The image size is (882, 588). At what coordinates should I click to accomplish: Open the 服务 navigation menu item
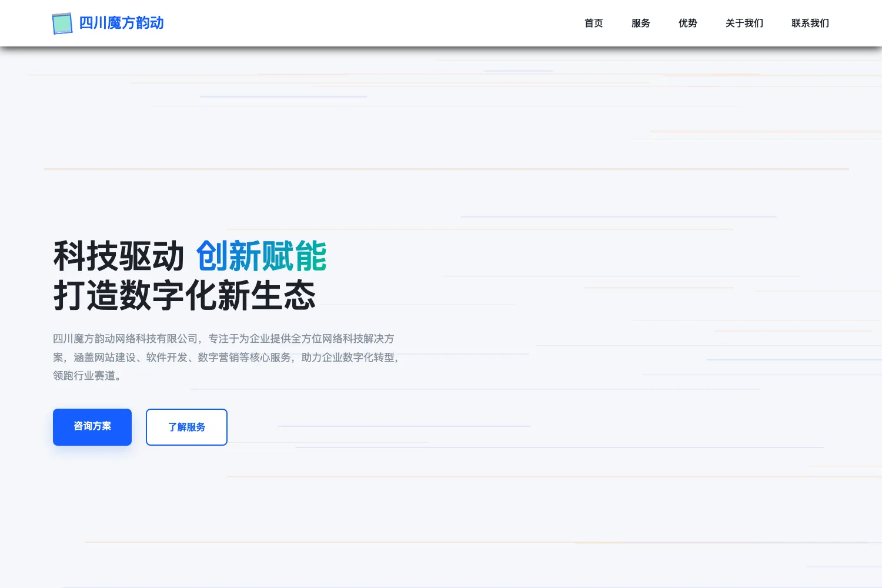click(641, 23)
